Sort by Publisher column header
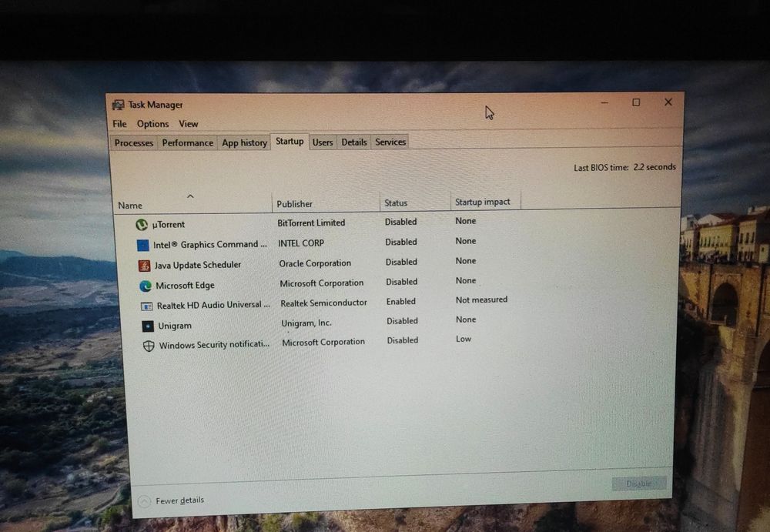 326,203
